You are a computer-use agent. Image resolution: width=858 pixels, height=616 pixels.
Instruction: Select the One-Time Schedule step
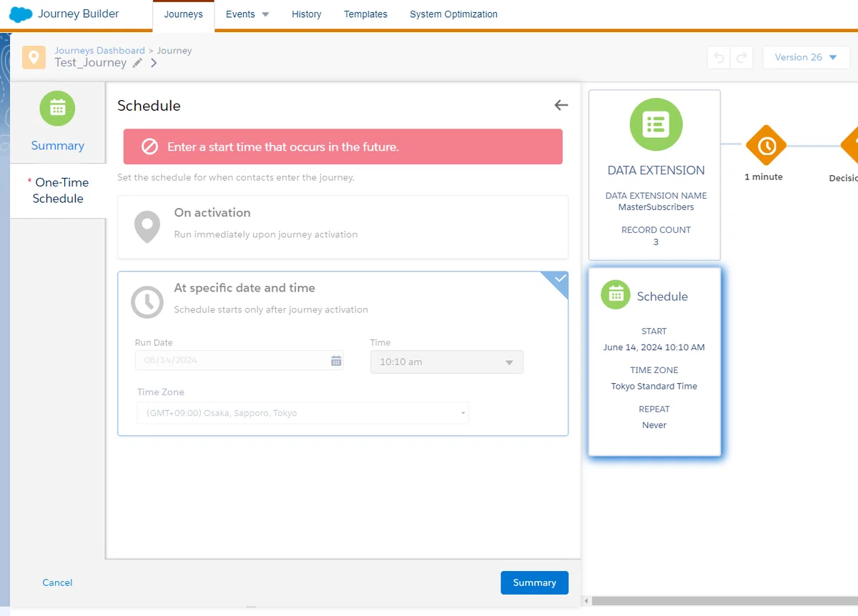pos(58,190)
